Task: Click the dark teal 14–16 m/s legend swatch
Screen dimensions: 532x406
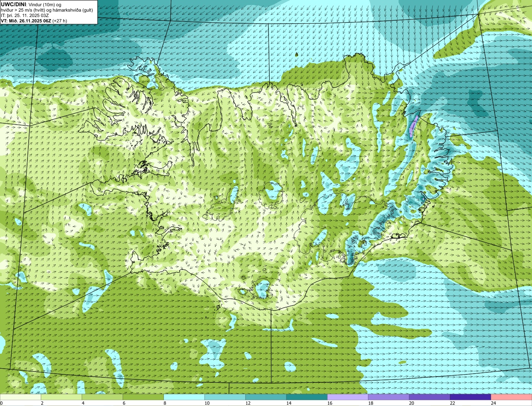Action: (307, 397)
